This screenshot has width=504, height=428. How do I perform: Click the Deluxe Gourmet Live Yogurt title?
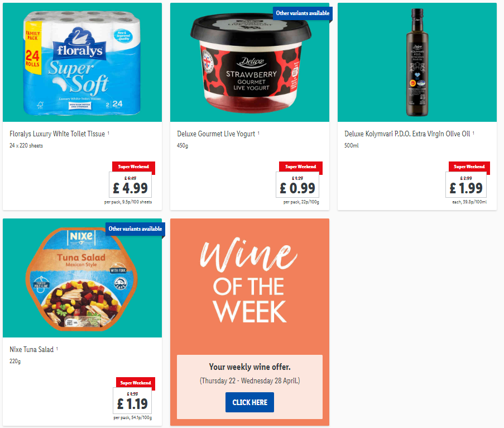(x=216, y=134)
